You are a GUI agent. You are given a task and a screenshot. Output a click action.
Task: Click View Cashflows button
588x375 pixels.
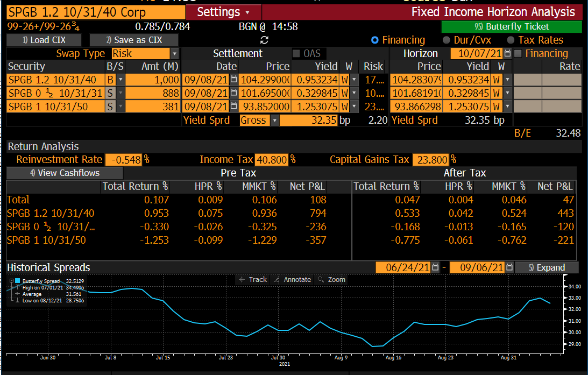click(65, 173)
